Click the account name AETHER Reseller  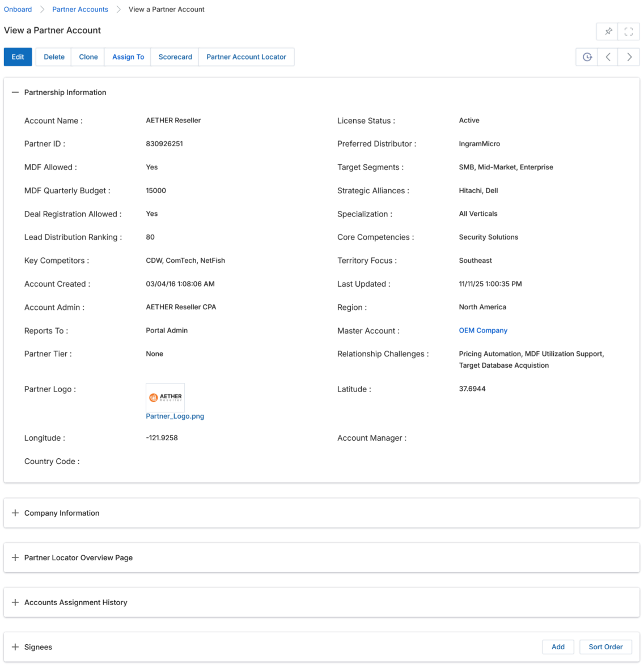point(173,121)
